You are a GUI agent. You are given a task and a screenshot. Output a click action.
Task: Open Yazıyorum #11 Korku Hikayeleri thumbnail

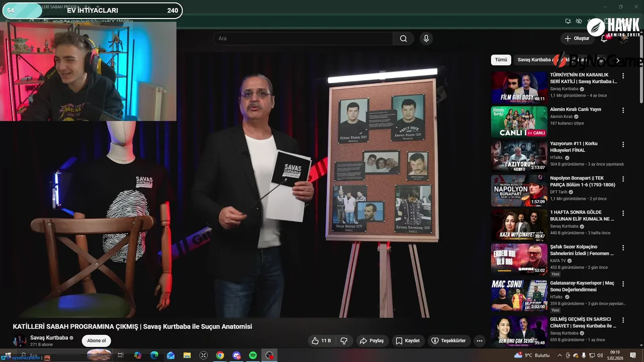coord(519,156)
